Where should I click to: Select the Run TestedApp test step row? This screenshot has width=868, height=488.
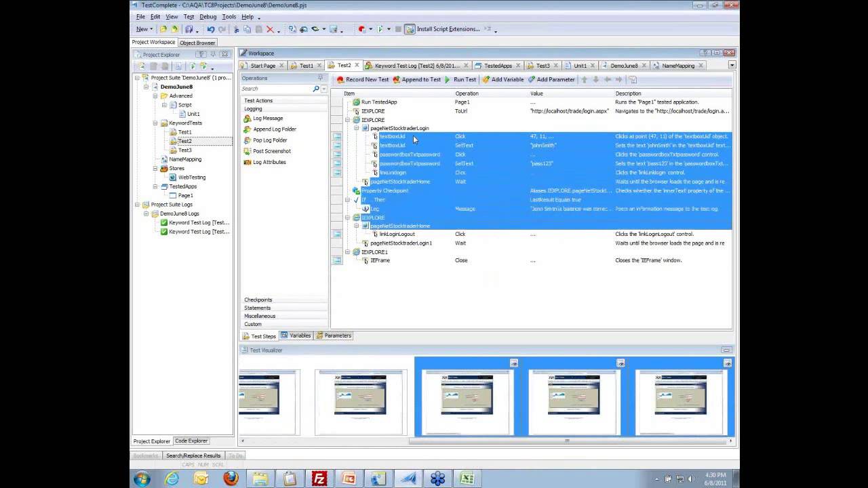point(531,102)
